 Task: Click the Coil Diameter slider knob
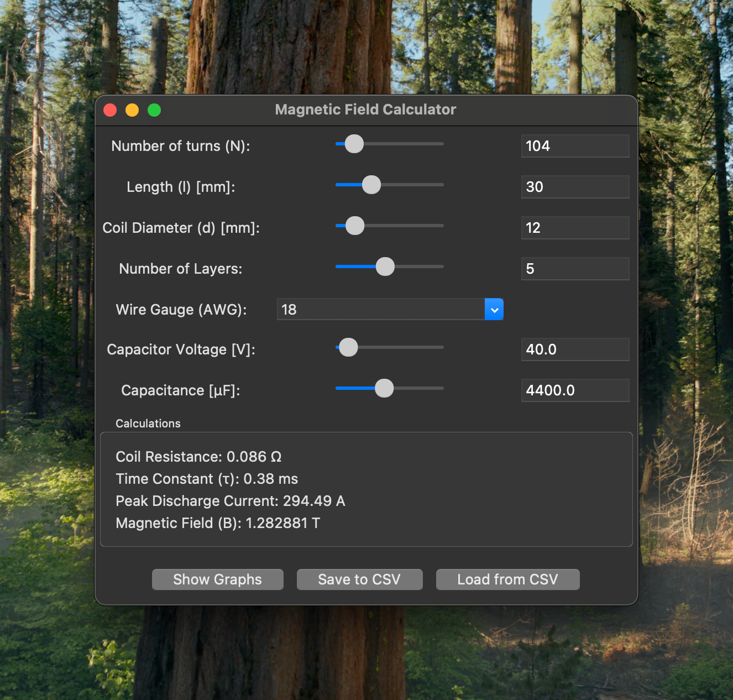[x=355, y=226]
